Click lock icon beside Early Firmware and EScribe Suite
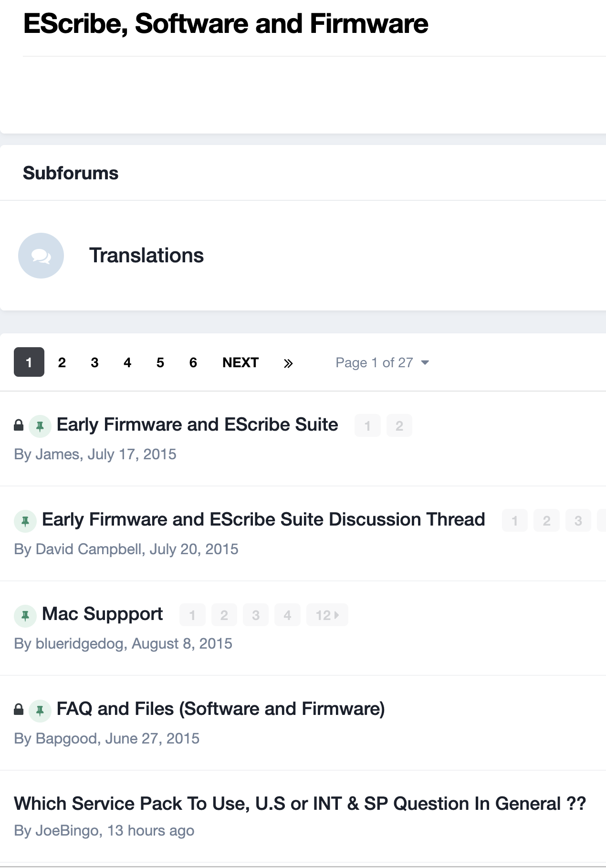The image size is (606, 868). point(19,425)
